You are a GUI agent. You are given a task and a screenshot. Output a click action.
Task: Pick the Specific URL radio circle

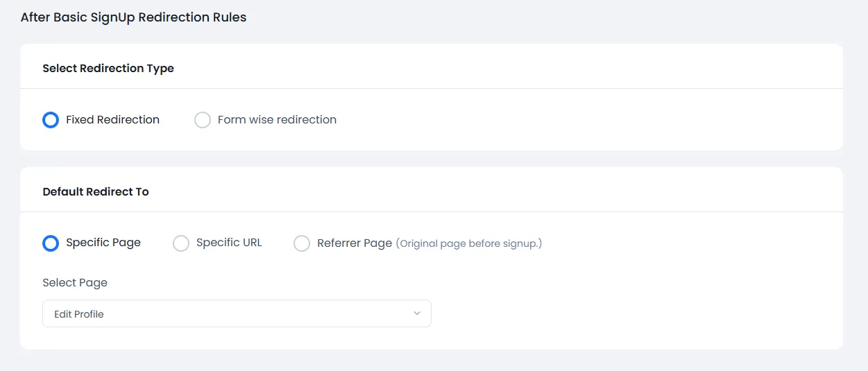pos(181,243)
